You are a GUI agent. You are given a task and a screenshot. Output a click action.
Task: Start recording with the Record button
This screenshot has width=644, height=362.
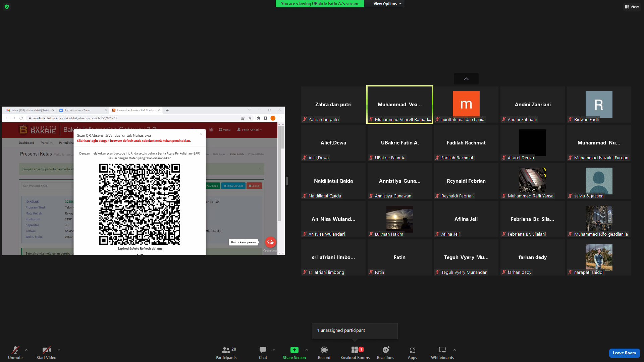coord(324,353)
